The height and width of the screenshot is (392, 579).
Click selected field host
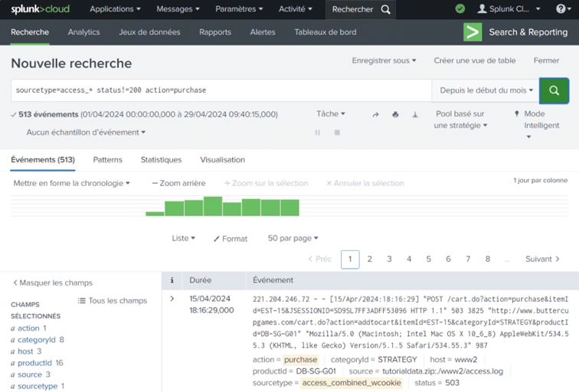25,351
